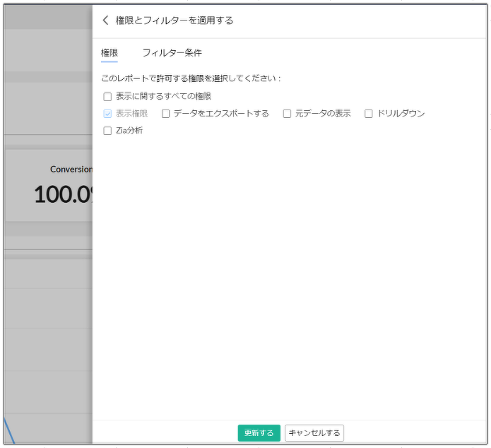Screen dimensions: 491x448
Task: Select the Conversion widget title in the background
Action: point(71,170)
